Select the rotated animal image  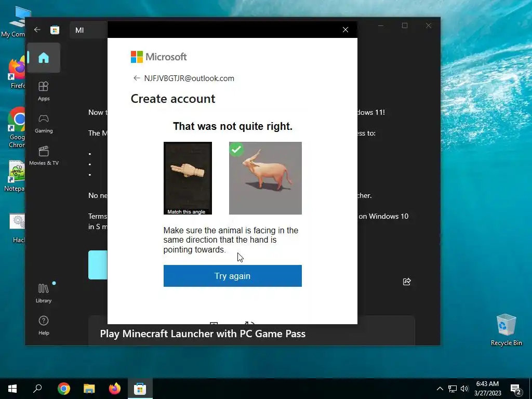point(265,178)
